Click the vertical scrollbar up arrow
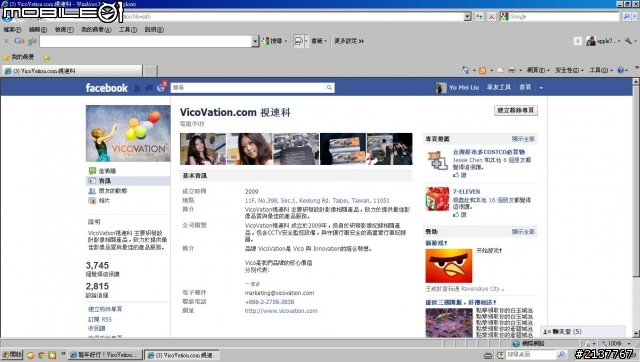 [x=636, y=81]
